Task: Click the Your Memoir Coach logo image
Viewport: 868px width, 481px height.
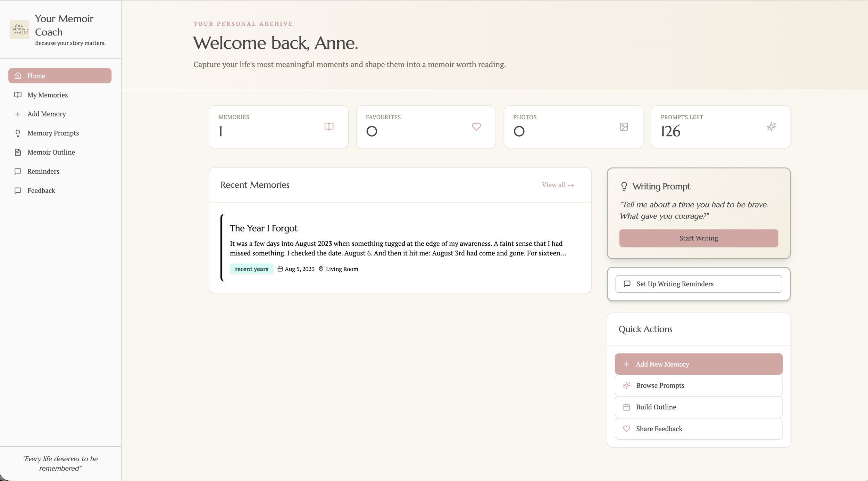Action: pyautogui.click(x=20, y=30)
